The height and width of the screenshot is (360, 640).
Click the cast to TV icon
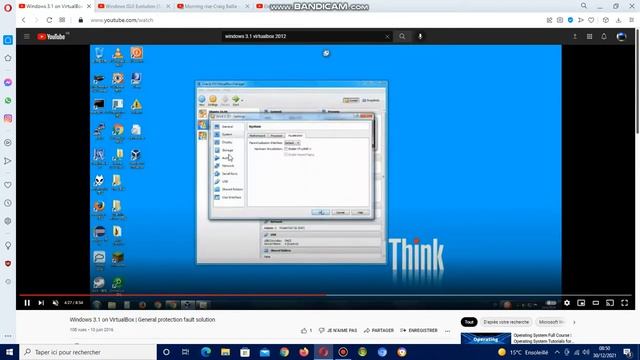click(x=610, y=303)
